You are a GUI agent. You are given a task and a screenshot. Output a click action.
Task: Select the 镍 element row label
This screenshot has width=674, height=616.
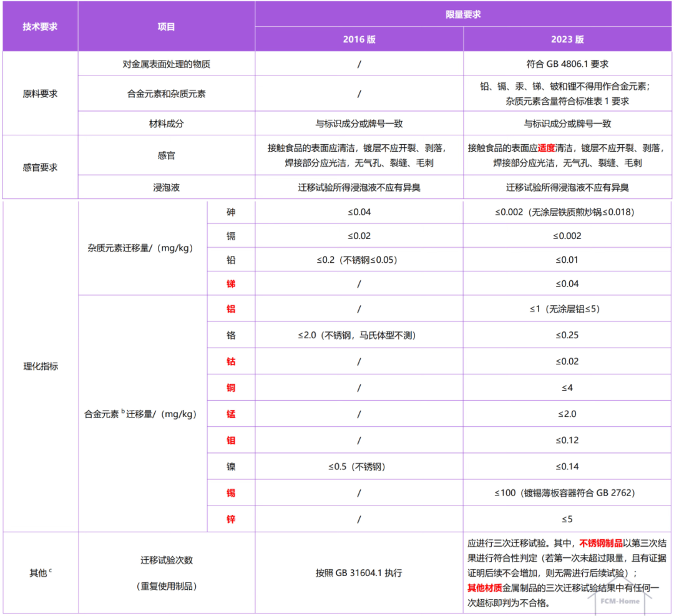[x=232, y=466]
